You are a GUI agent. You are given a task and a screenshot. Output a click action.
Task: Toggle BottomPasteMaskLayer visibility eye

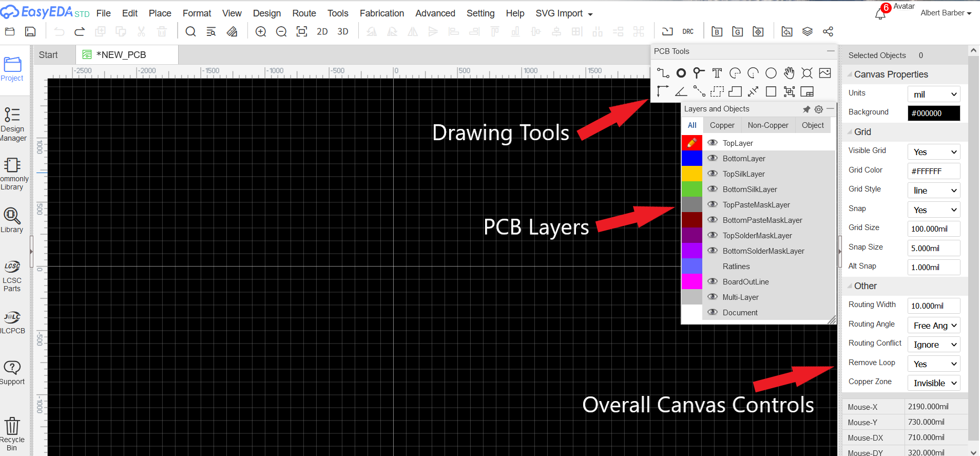(713, 220)
